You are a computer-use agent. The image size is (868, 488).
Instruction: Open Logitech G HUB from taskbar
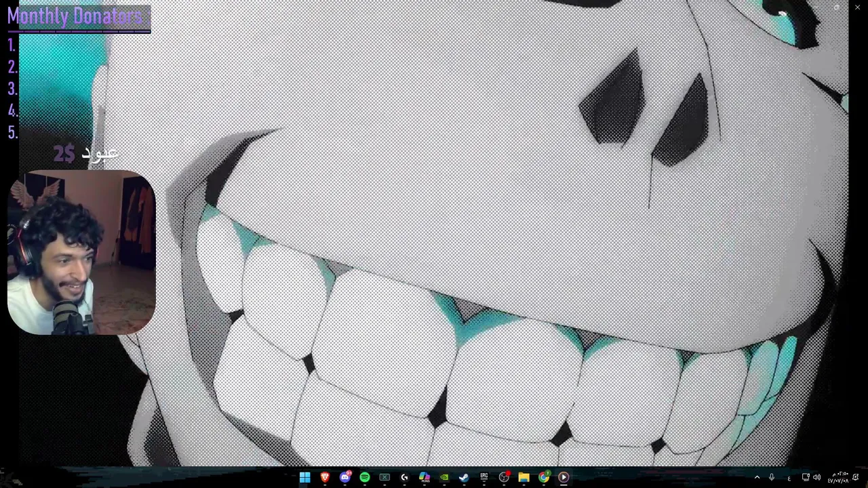pos(404,477)
